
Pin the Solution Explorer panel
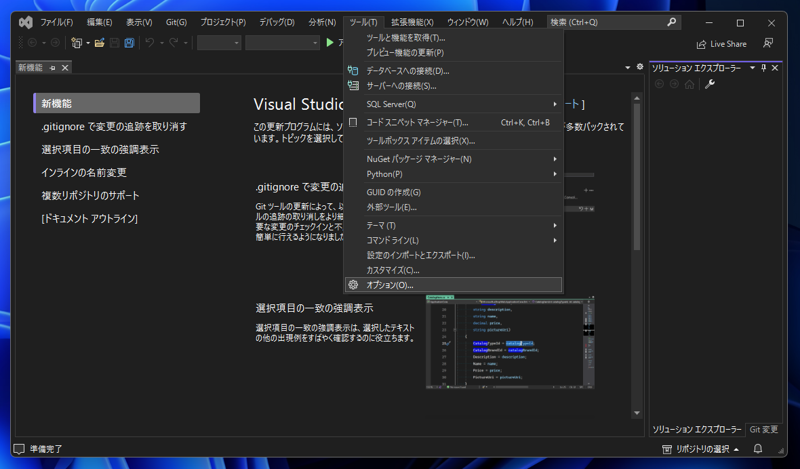tap(764, 68)
